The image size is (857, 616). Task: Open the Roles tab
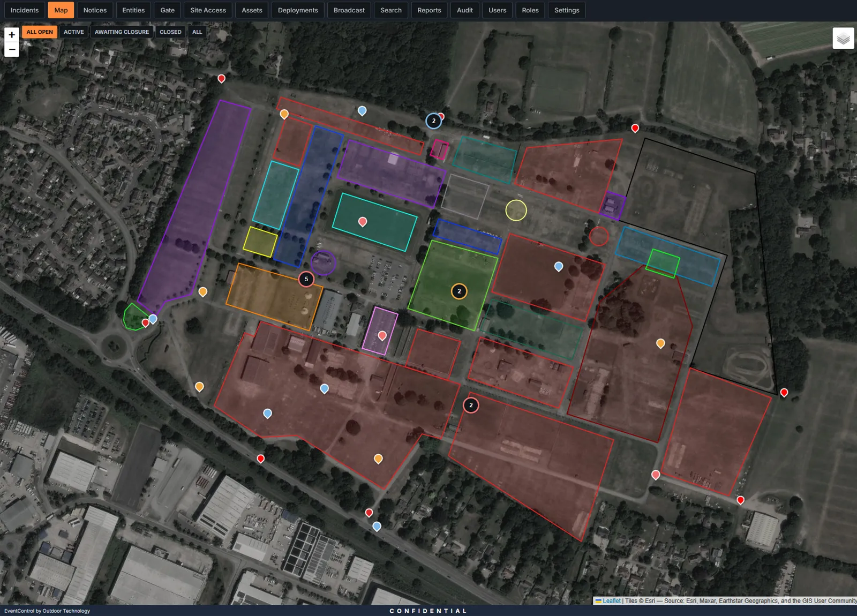click(x=530, y=10)
